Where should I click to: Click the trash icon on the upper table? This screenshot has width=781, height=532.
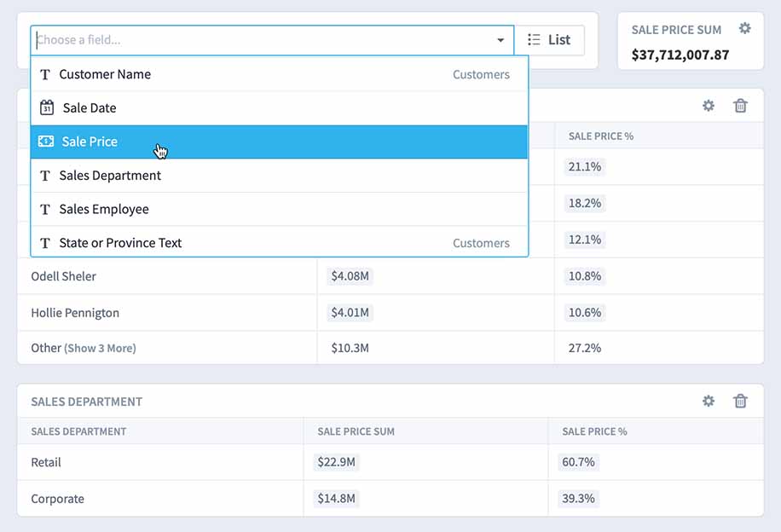[740, 106]
